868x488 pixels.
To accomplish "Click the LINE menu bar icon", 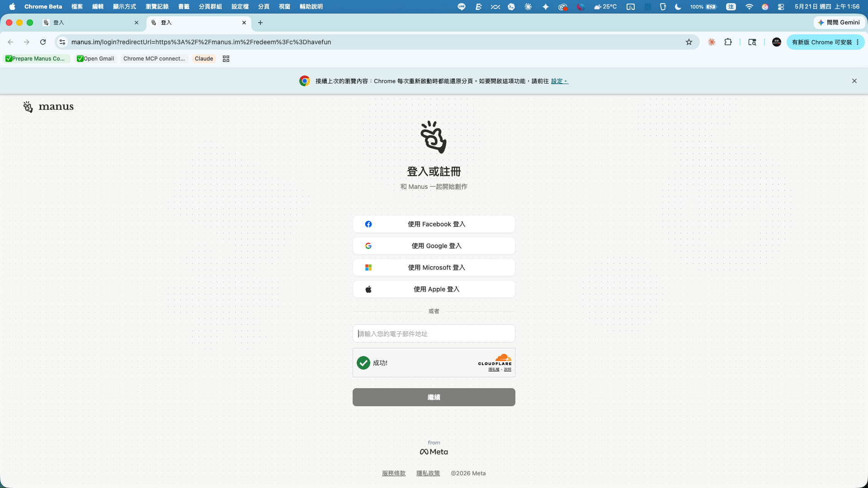I will pyautogui.click(x=462, y=7).
